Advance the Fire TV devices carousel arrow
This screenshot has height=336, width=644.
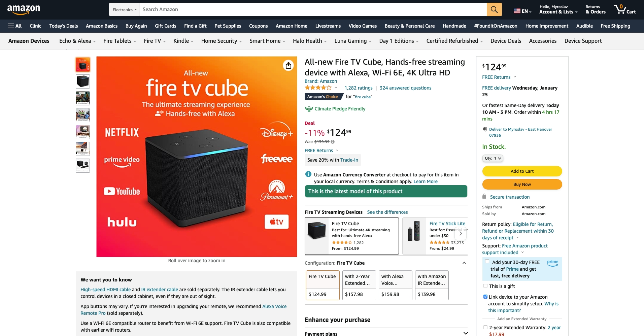click(x=461, y=233)
